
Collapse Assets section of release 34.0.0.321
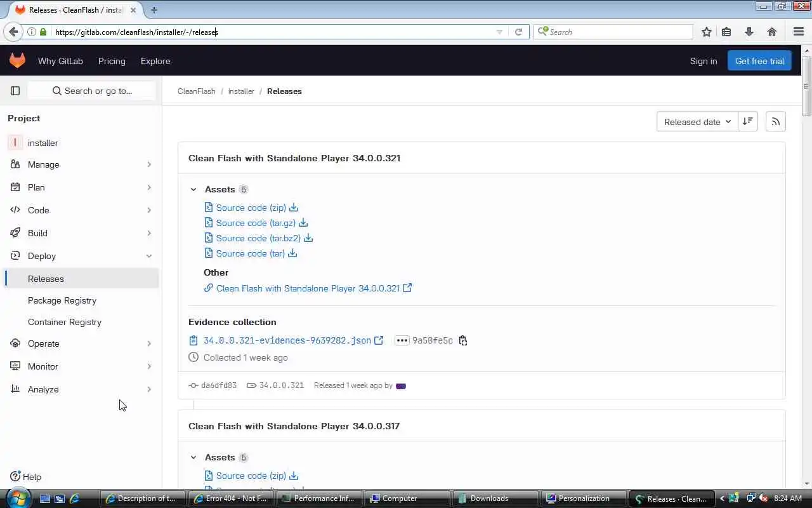click(x=193, y=189)
